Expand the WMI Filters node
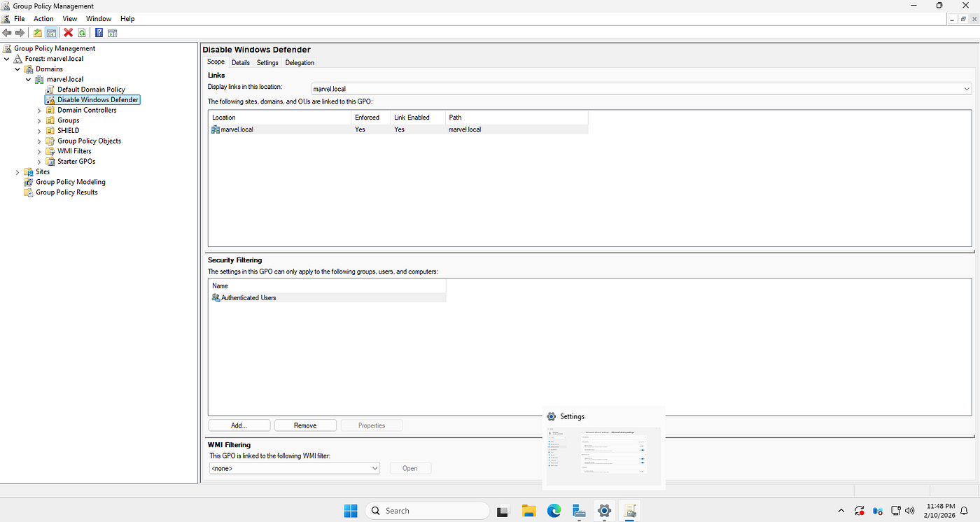Image resolution: width=980 pixels, height=522 pixels. [x=39, y=151]
